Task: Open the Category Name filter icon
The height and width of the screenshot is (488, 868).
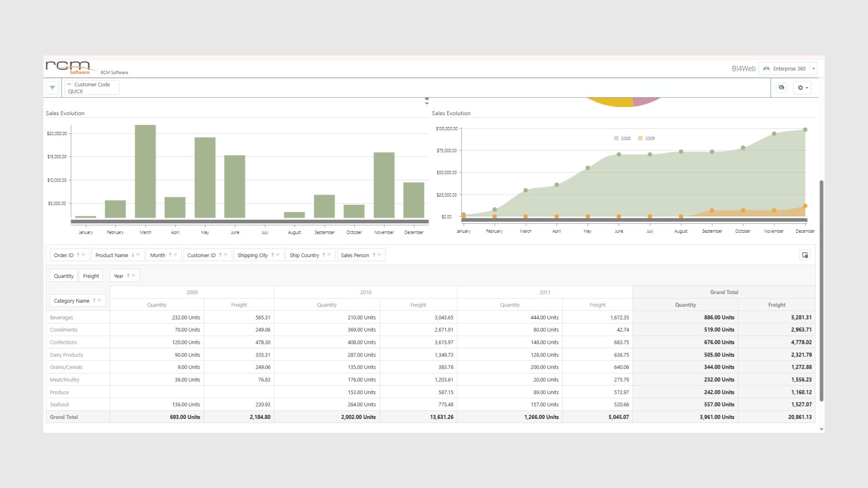Action: (x=99, y=301)
